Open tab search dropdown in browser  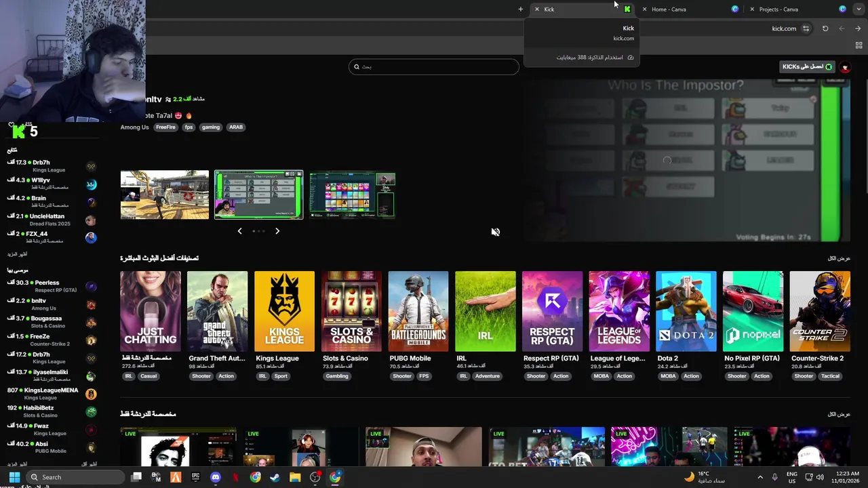click(x=858, y=9)
